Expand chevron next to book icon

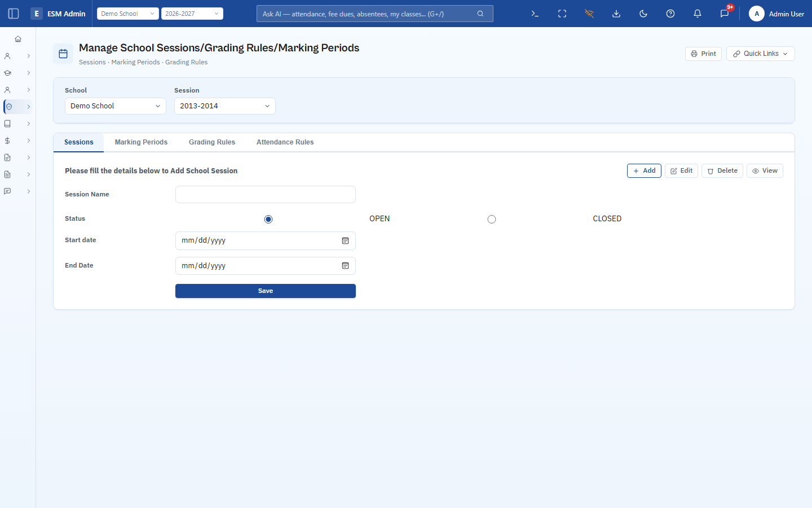[28, 124]
